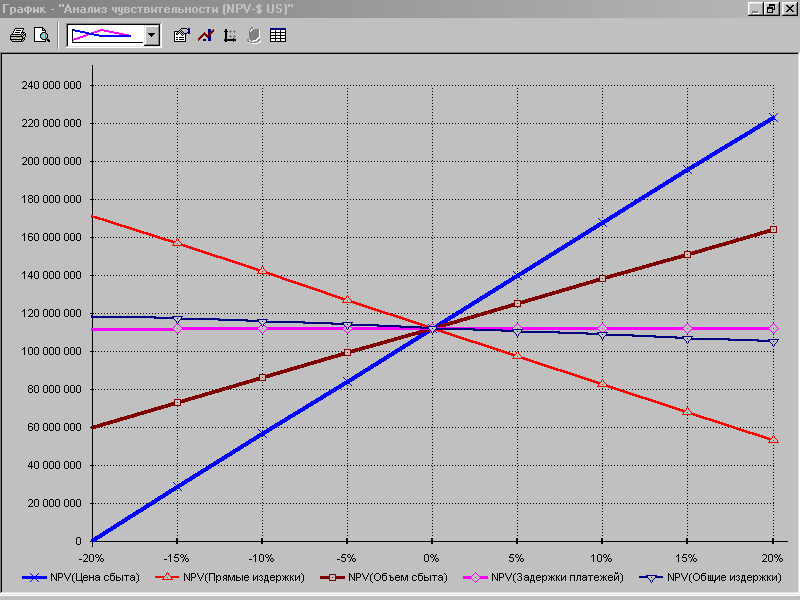The height and width of the screenshot is (600, 800).
Task: Click legend entry NPV(Цена сбыта)
Action: point(81,577)
